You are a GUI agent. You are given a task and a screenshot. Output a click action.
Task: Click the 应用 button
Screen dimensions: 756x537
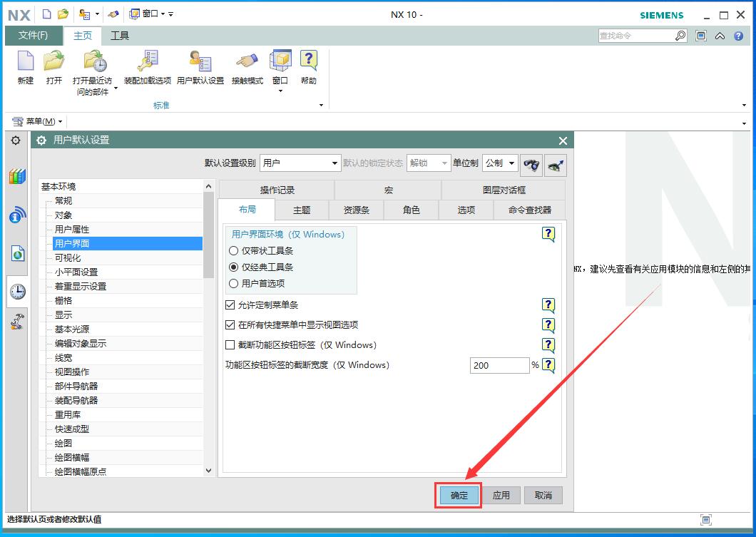(501, 495)
